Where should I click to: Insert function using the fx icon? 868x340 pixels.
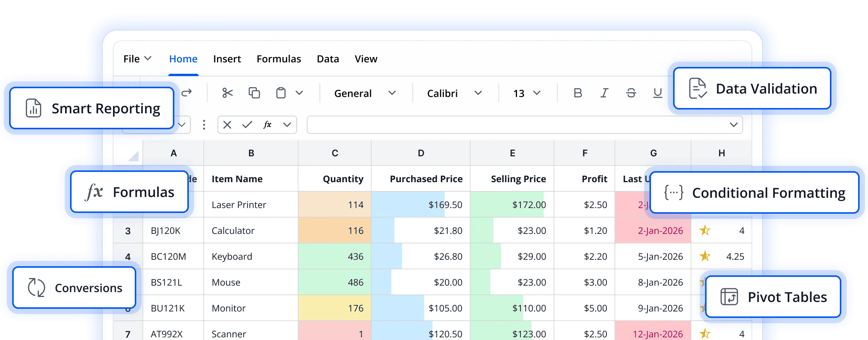pos(267,125)
